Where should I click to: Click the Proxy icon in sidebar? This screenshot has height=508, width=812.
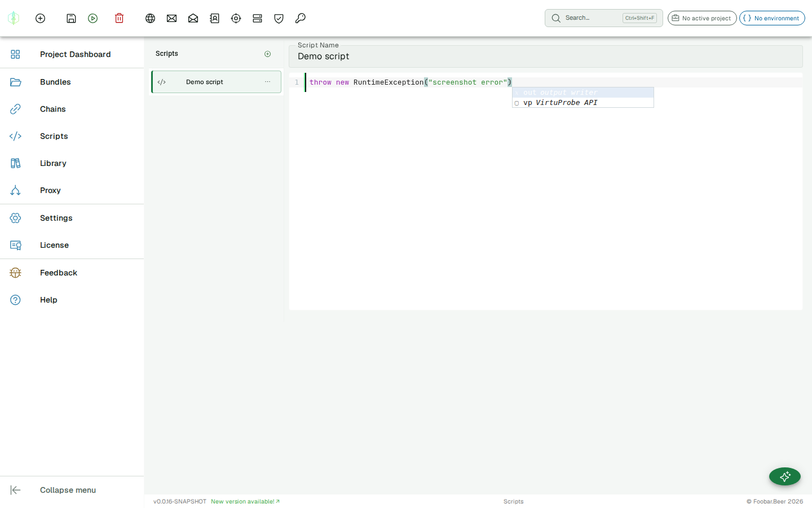(15, 190)
